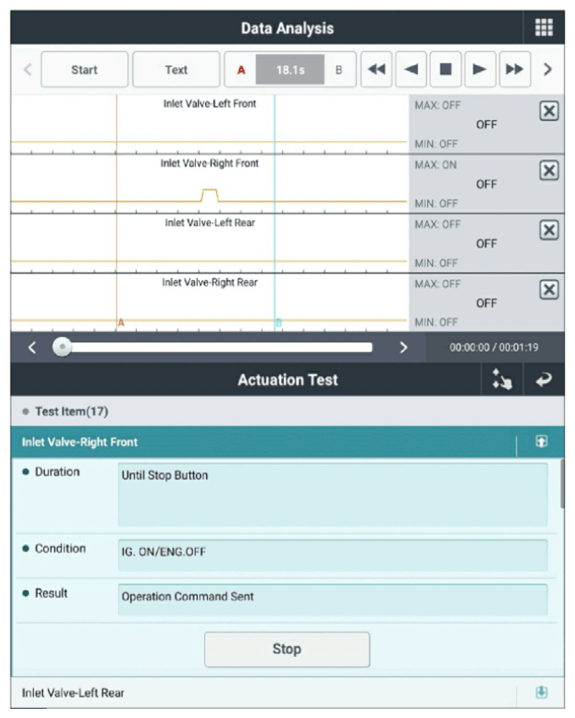
Task: Switch to Text view
Action: point(176,70)
